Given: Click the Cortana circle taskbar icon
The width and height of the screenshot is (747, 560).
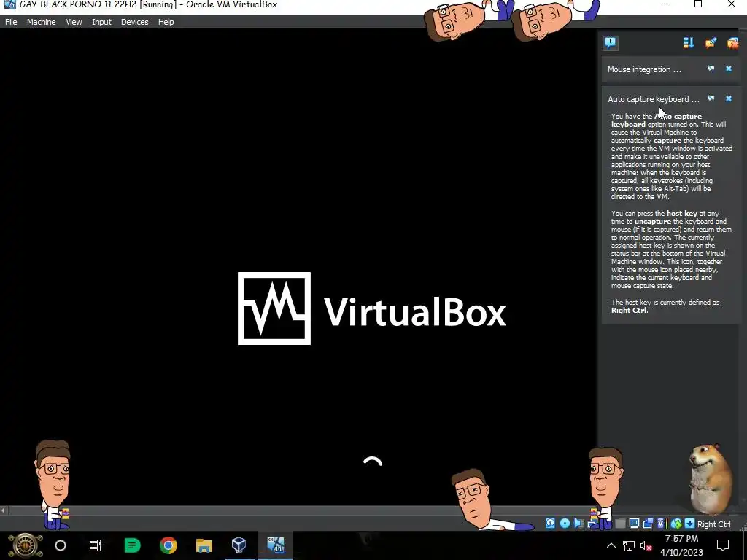Looking at the screenshot, I should (x=61, y=545).
